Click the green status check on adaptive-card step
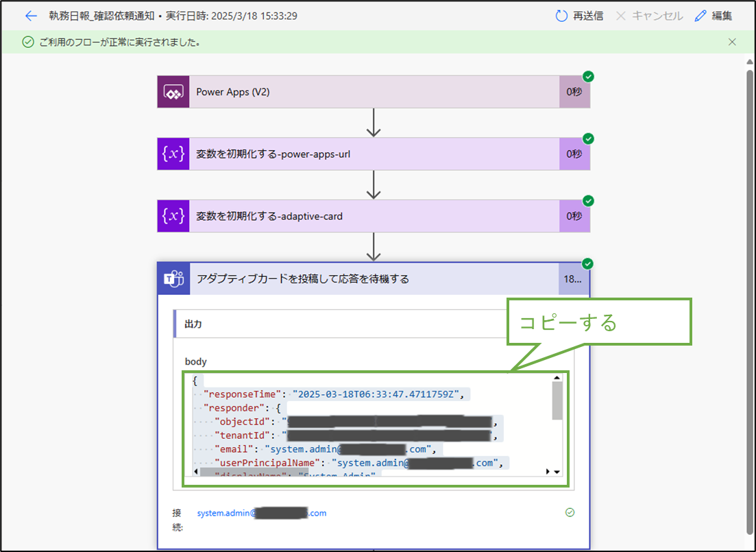This screenshot has height=552, width=756. tap(588, 201)
